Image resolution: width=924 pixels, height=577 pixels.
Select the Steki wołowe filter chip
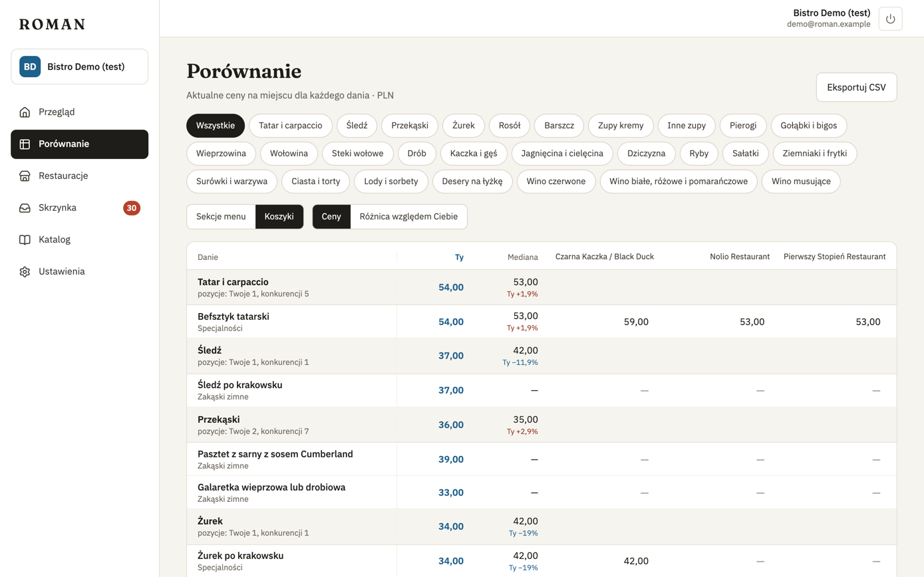click(x=358, y=154)
